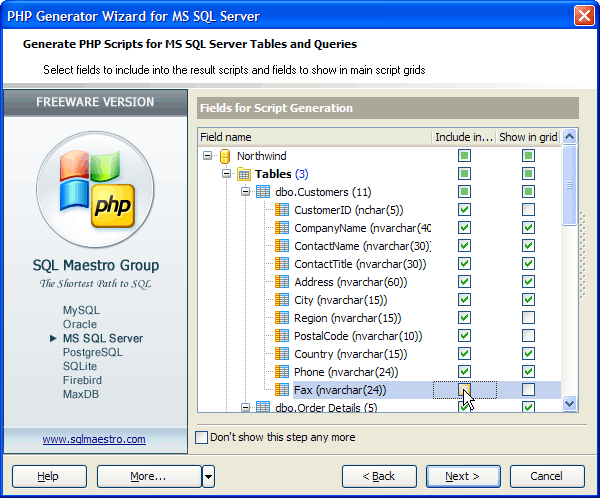Select Firebird in the sidebar list
This screenshot has height=498, width=600.
(82, 380)
